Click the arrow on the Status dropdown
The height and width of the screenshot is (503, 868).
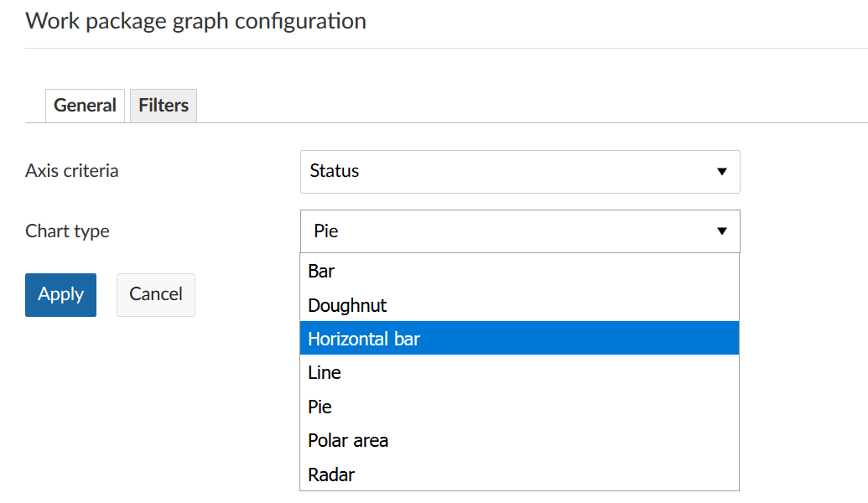coord(721,172)
